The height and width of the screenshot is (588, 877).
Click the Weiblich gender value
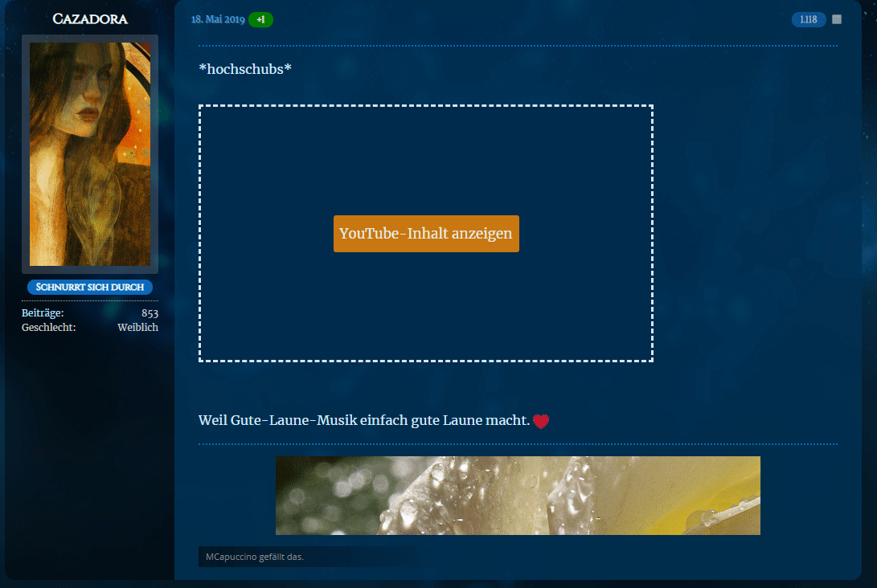tap(137, 328)
